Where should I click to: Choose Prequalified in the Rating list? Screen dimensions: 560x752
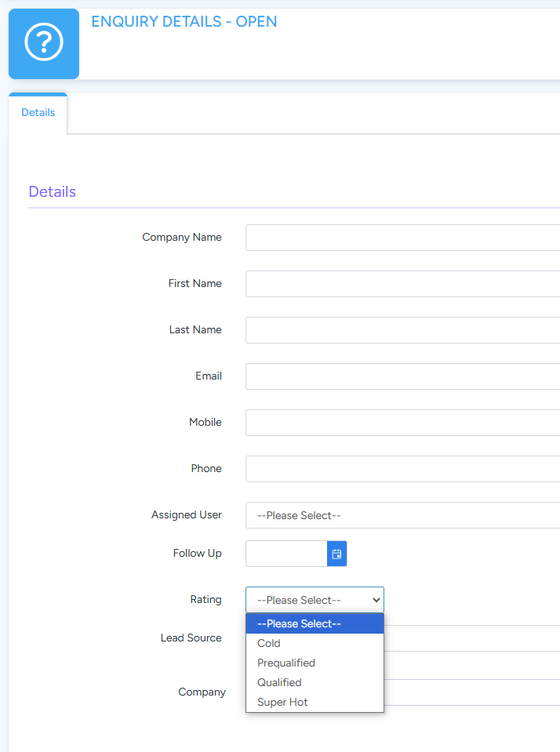(x=315, y=663)
